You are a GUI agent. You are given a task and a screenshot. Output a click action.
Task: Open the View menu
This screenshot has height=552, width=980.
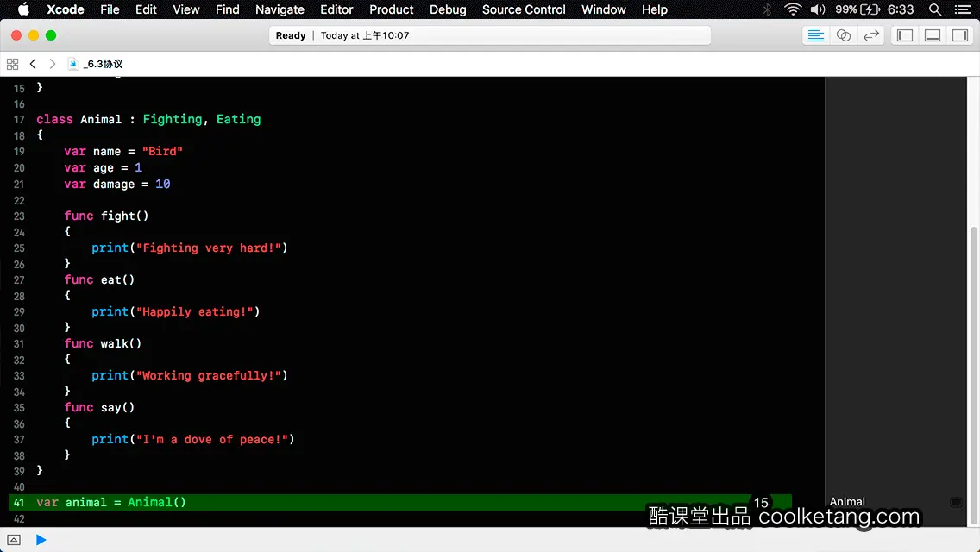185,9
